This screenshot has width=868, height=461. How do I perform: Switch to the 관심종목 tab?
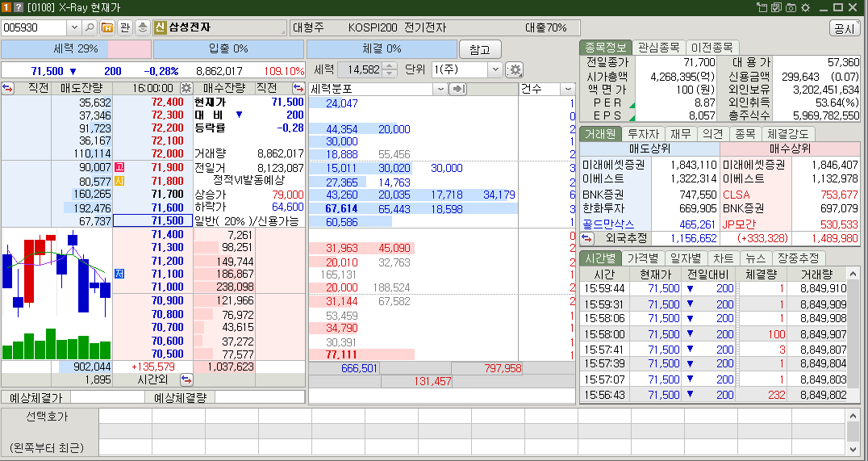(658, 48)
